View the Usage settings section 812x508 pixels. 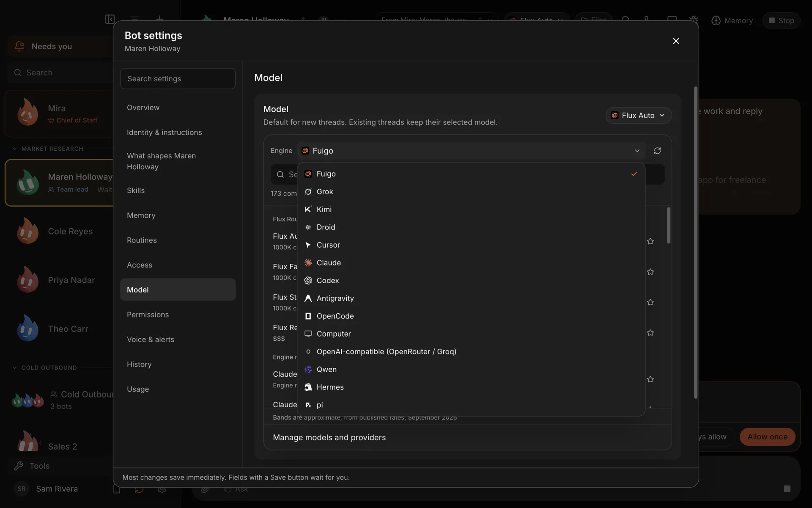click(x=178, y=389)
